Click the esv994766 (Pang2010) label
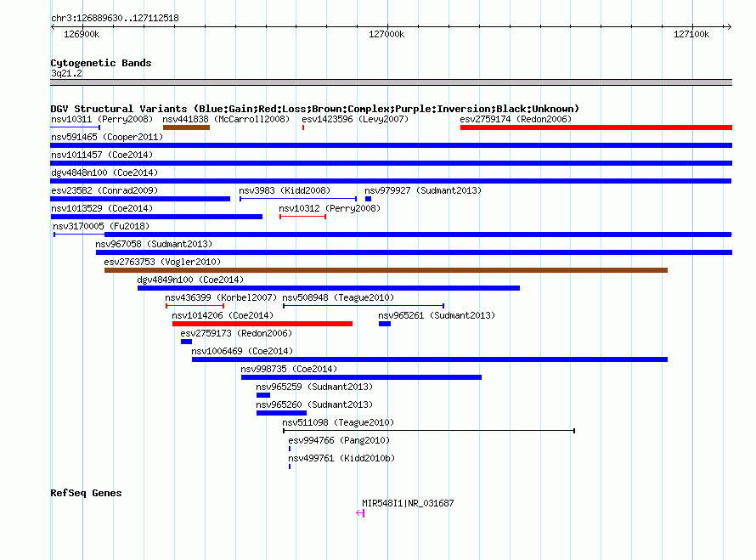 339,440
